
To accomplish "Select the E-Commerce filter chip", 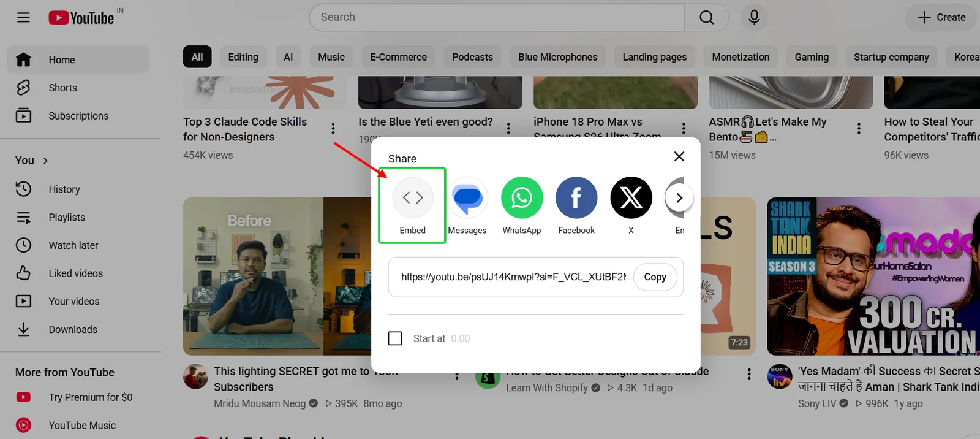I will pos(398,57).
